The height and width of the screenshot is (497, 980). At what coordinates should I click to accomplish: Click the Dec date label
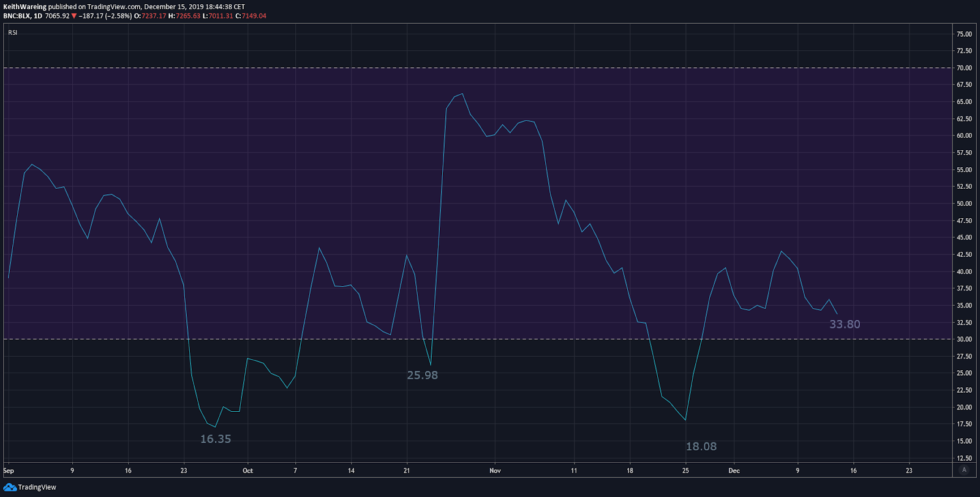coord(734,471)
